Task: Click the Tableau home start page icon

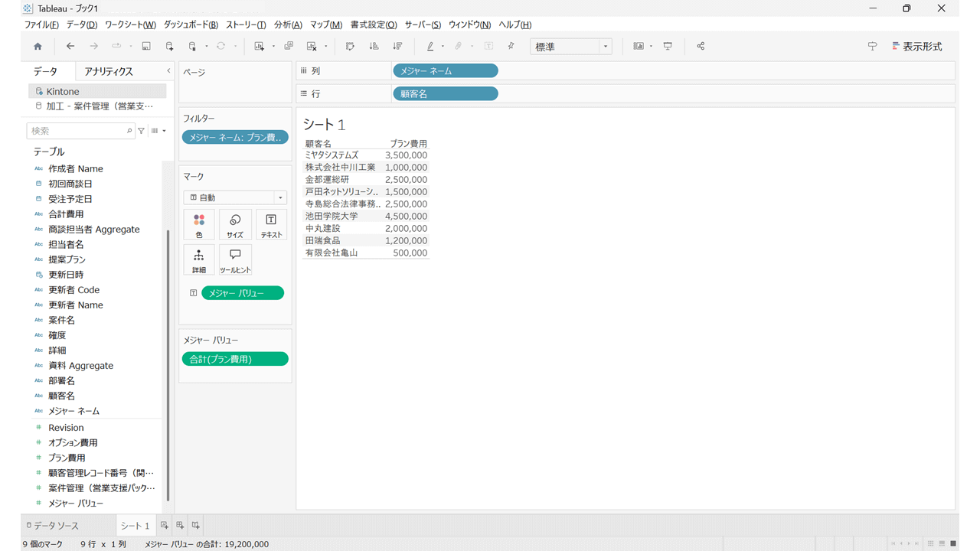Action: [x=38, y=47]
